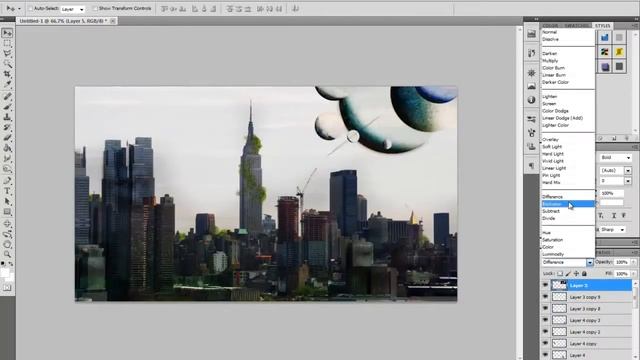Choose Luminosity blend mode
This screenshot has width=640, height=360.
tap(568, 254)
